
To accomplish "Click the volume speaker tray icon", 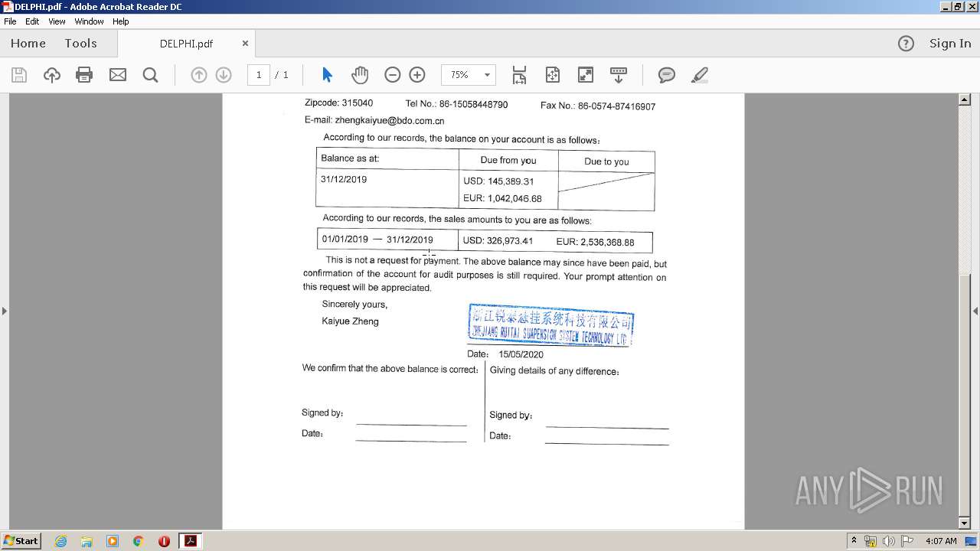I will (889, 541).
